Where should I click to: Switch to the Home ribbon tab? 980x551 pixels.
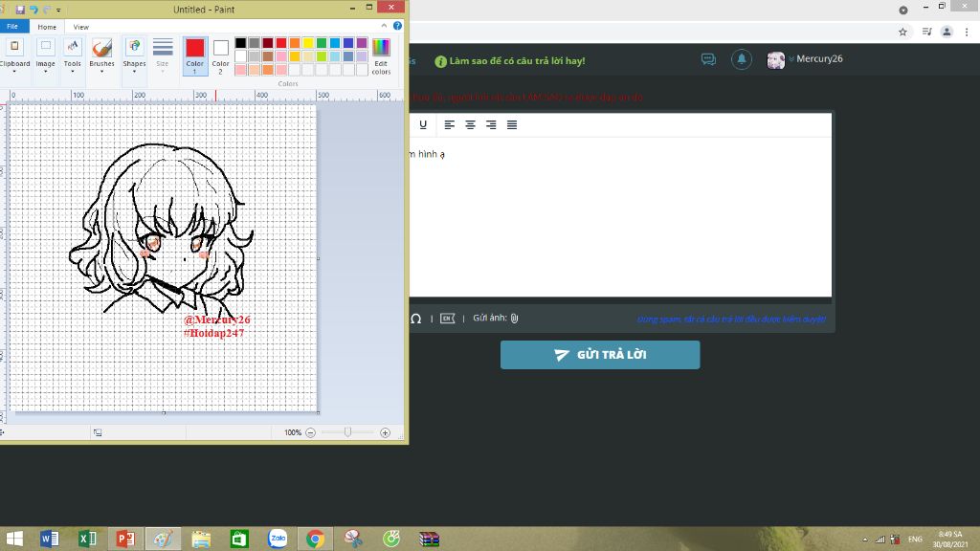[x=47, y=27]
